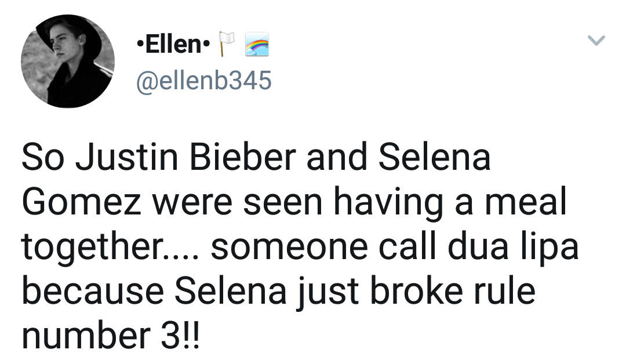Viewport: 626px width, 364px height.
Task: Click the rainbow emoji next to name
Action: click(257, 44)
